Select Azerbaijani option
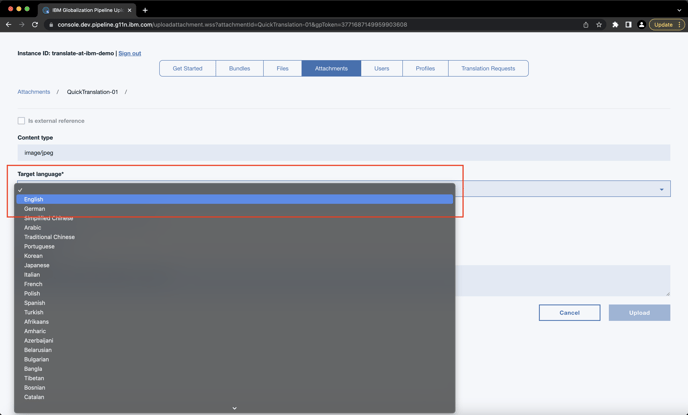688x415 pixels. tap(235, 341)
